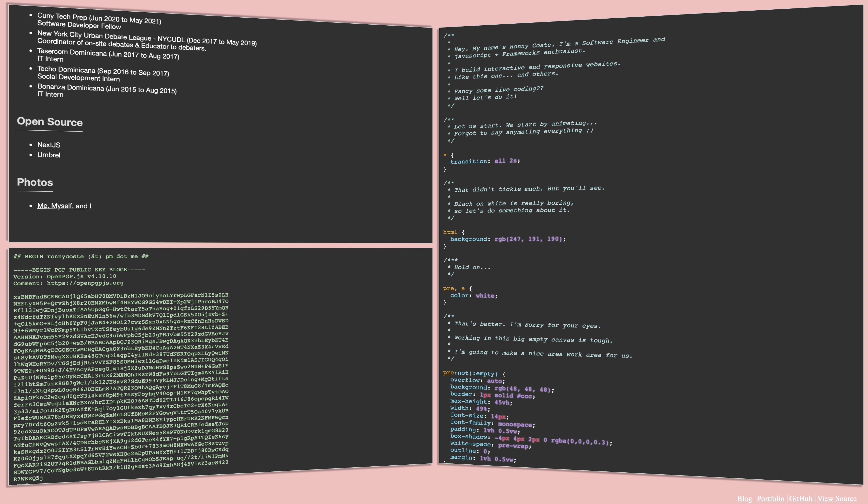Image resolution: width=868 pixels, height=504 pixels.
Task: Click the Umbrel list item
Action: 48,155
